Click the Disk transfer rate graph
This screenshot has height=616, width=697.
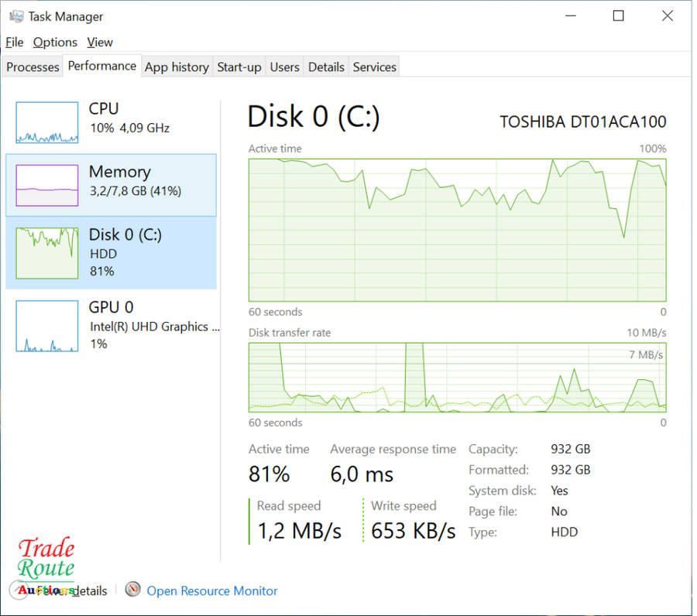(457, 377)
